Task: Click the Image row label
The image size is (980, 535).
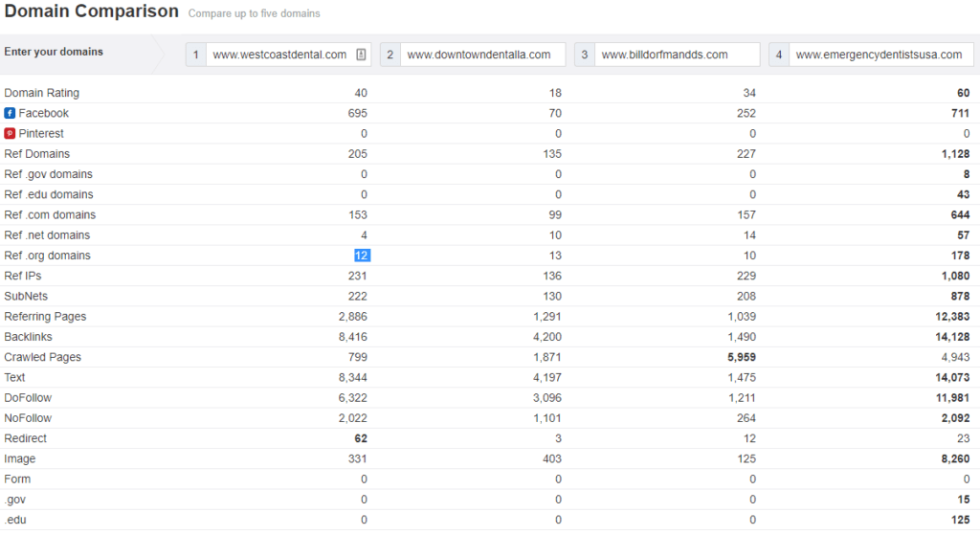Action: tap(20, 458)
